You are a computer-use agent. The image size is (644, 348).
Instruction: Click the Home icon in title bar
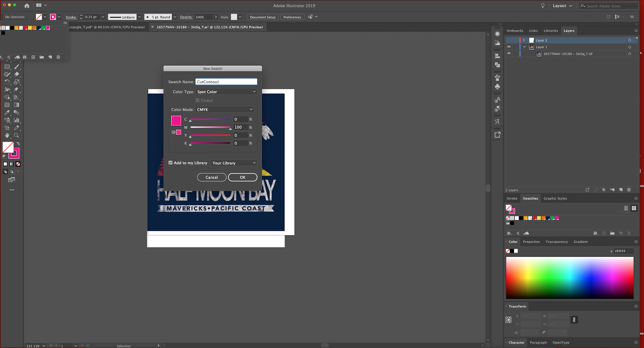[27, 6]
